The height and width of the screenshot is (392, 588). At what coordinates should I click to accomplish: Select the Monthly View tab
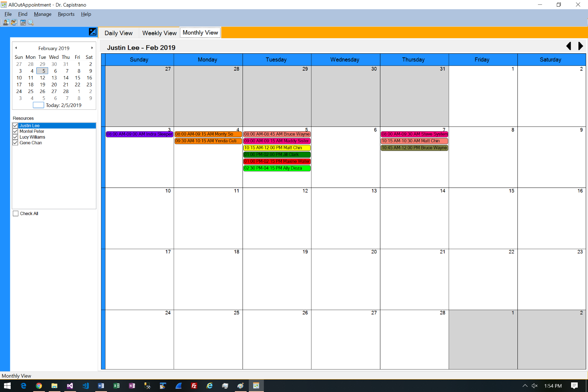click(x=200, y=33)
